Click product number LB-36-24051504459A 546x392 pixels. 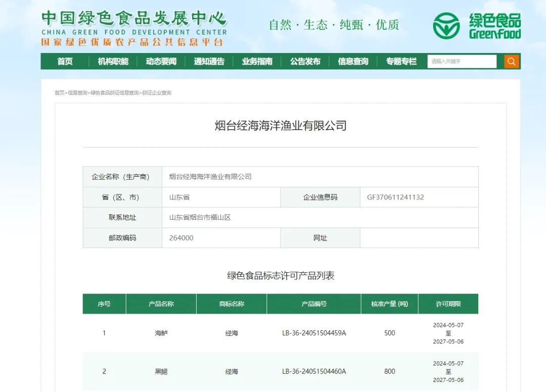click(314, 333)
